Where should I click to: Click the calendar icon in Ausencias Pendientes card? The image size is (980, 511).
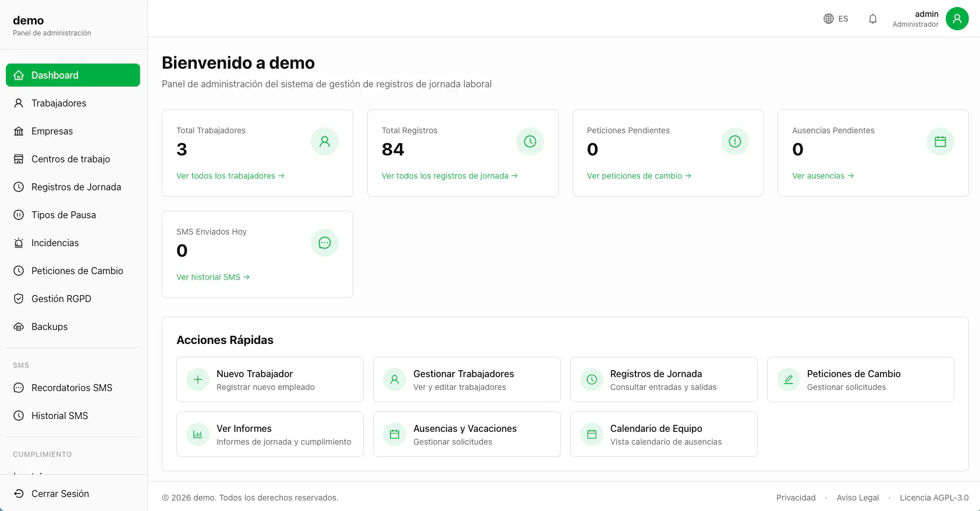coord(940,141)
